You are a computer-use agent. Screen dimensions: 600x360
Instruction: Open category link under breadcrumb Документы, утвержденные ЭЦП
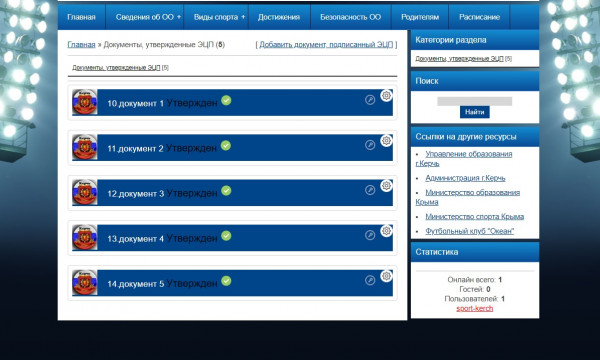point(116,68)
